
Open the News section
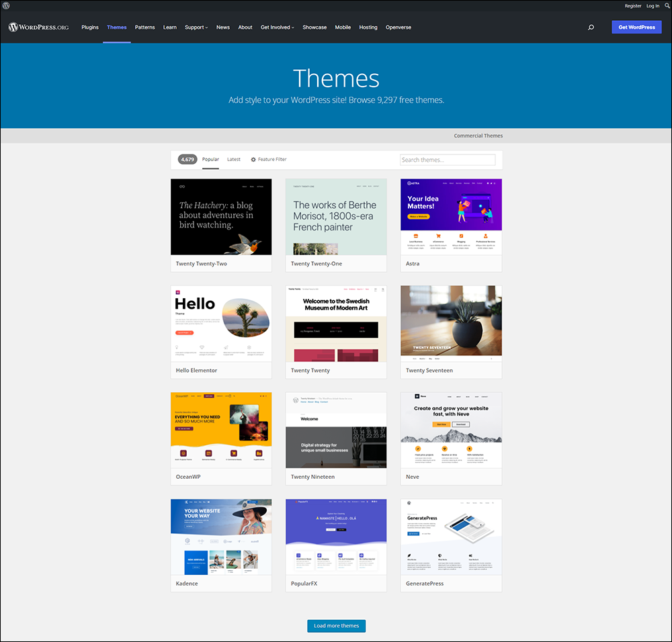click(x=223, y=27)
